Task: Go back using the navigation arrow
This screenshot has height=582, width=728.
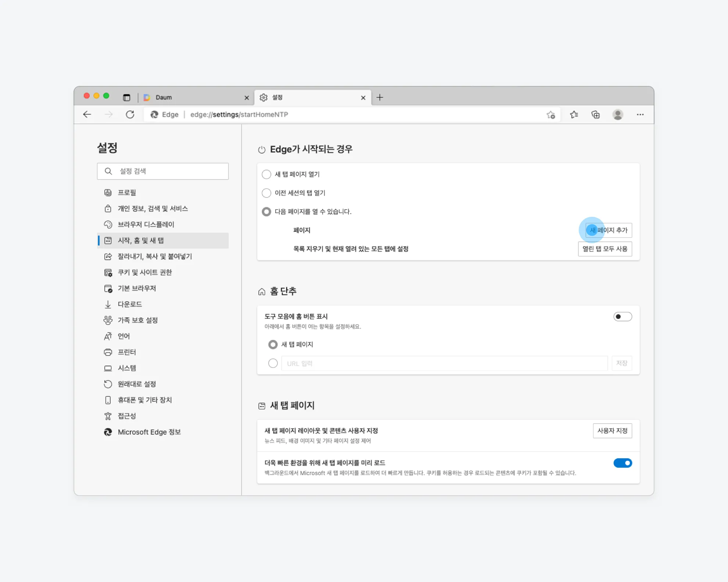Action: pyautogui.click(x=87, y=114)
